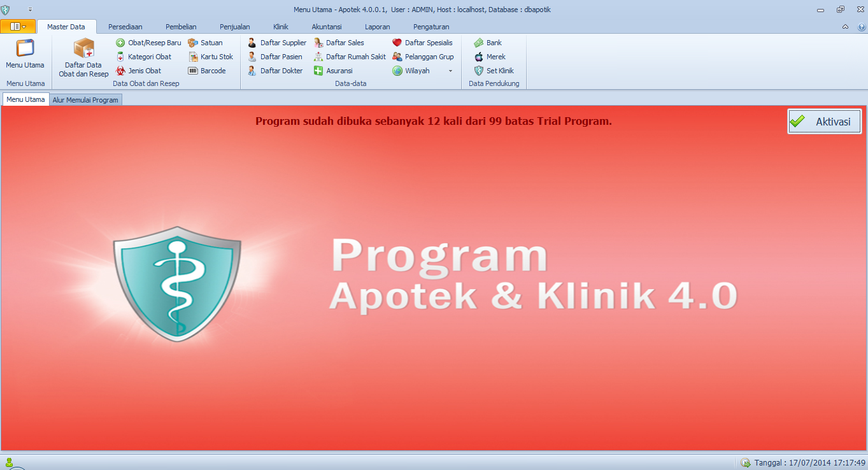
Task: Switch to the Pembelian ribbon tab
Action: click(x=181, y=27)
